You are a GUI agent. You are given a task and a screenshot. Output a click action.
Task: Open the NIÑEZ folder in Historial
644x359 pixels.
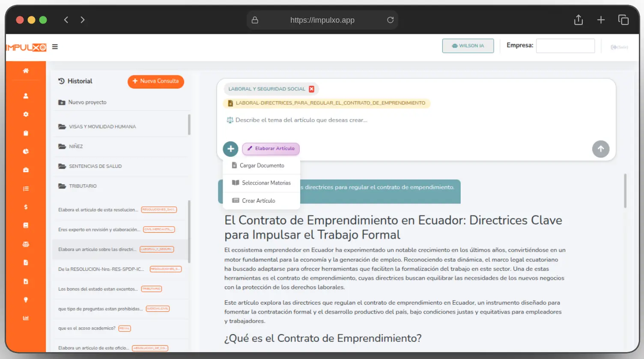click(76, 146)
